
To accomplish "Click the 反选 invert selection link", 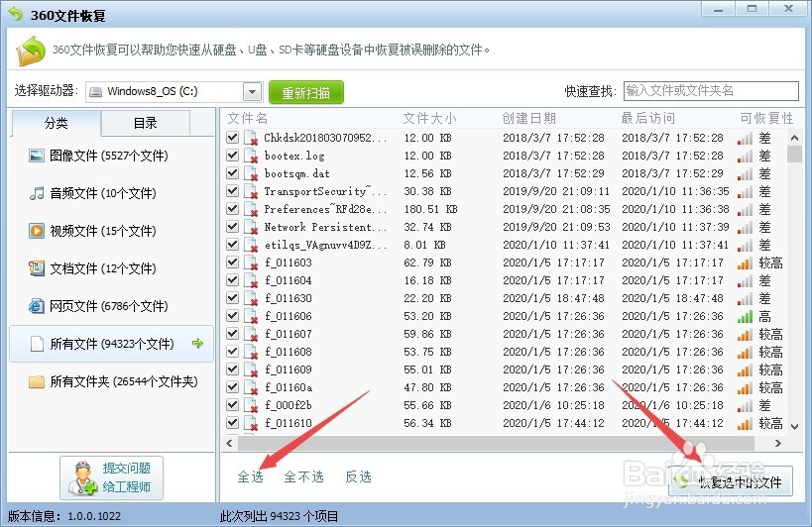I will (358, 476).
